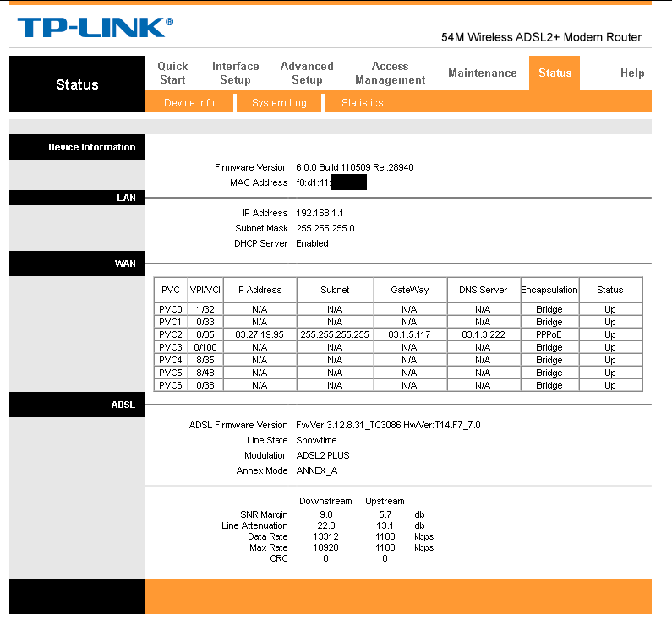This screenshot has height=620, width=672.
Task: Click the GateWay column header
Action: click(410, 290)
